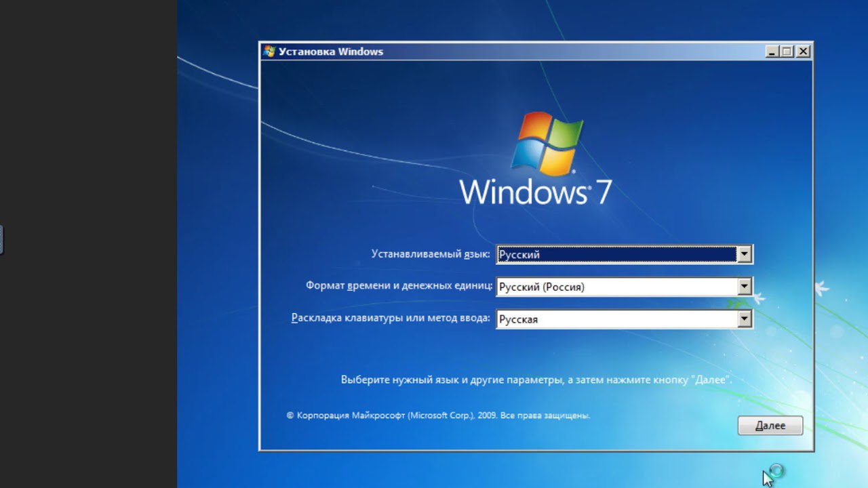Expand the Формат времени и денежных единиц dropdown arrow

tap(745, 287)
